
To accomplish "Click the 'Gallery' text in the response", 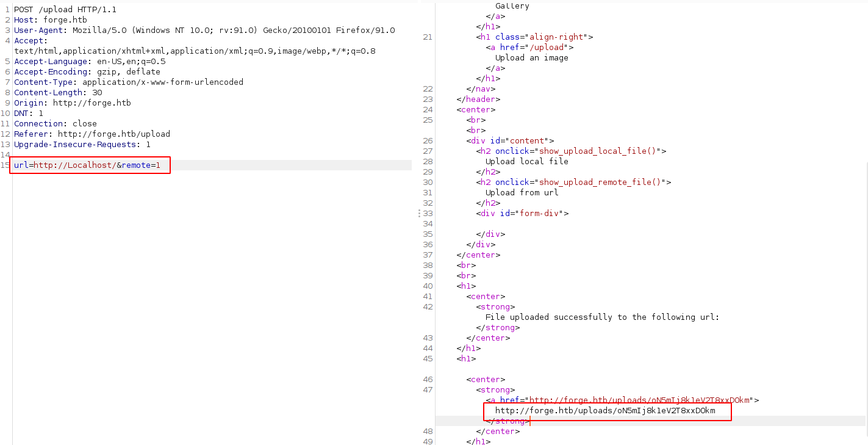I will click(512, 6).
